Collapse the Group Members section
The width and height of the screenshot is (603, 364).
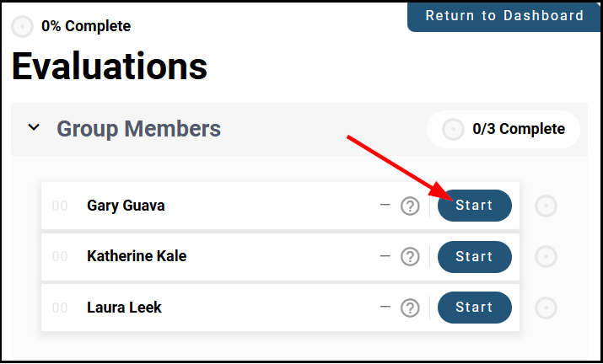(x=34, y=128)
